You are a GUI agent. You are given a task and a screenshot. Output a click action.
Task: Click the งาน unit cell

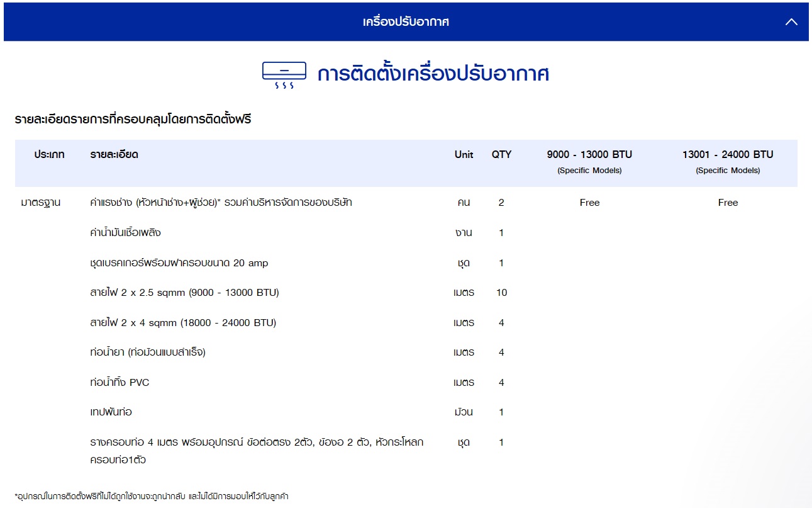pos(464,233)
